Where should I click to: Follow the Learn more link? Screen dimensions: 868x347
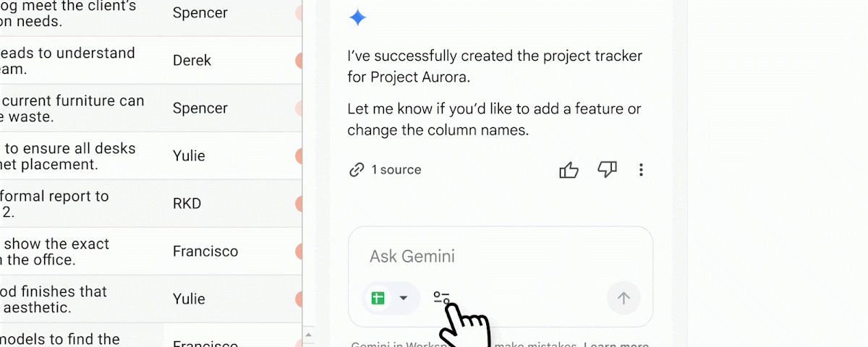coord(616,345)
